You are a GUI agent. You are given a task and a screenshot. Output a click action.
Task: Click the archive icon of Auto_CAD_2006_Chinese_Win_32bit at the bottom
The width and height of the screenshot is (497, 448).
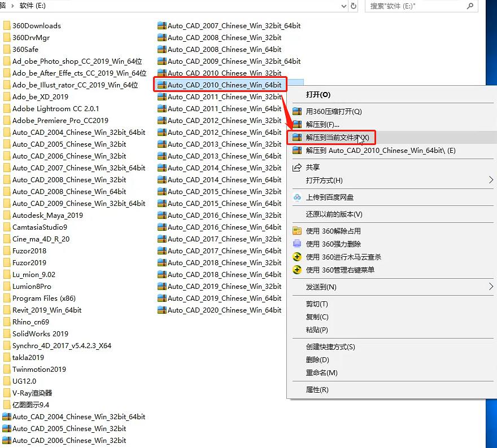click(x=7, y=441)
